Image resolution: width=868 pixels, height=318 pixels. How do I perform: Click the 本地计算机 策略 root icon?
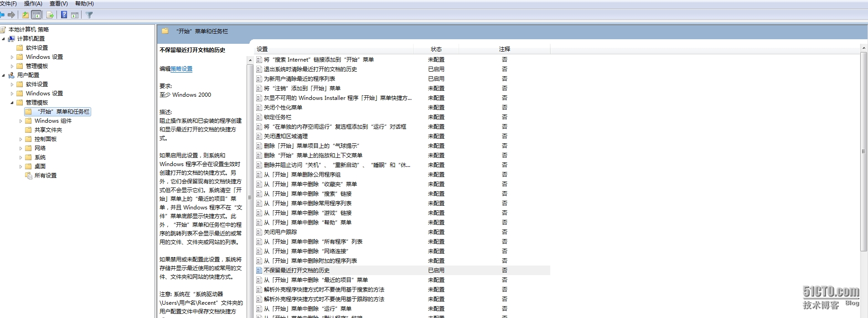3,30
